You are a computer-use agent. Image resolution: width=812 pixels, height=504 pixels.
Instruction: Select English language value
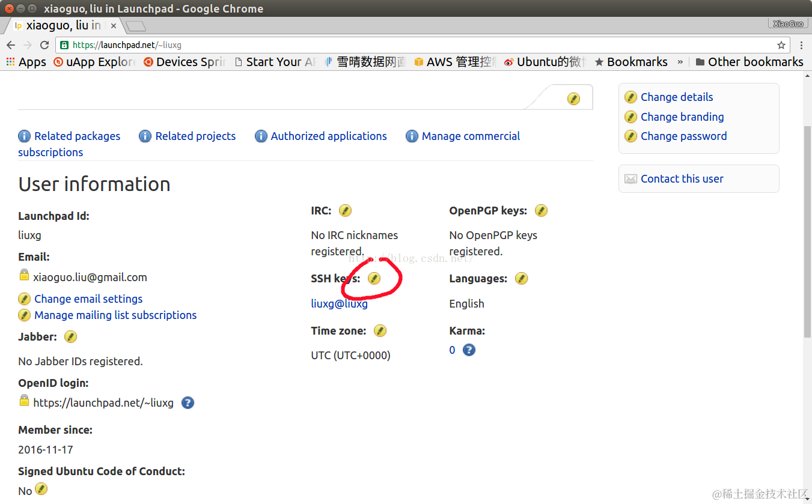point(466,304)
